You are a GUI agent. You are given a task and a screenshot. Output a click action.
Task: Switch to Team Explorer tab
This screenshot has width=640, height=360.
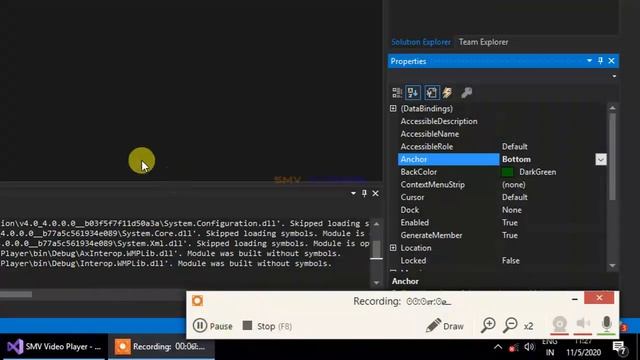[483, 42]
